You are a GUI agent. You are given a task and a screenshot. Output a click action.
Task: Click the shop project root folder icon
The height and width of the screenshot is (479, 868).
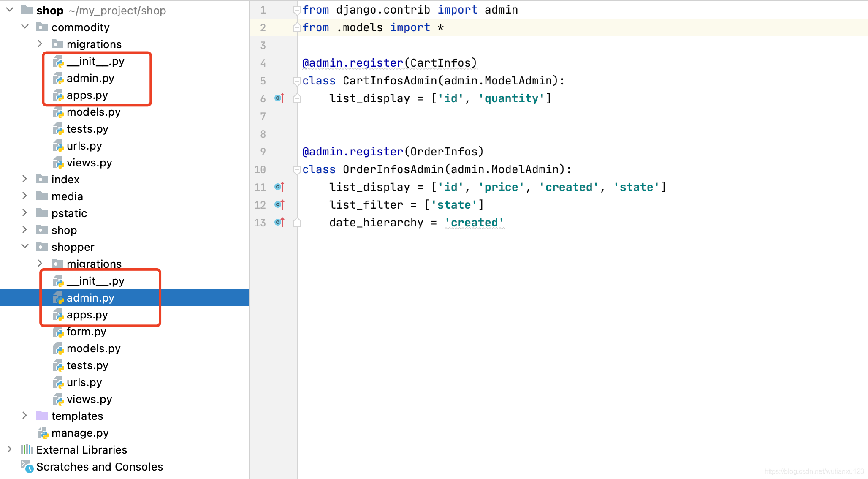(x=27, y=10)
